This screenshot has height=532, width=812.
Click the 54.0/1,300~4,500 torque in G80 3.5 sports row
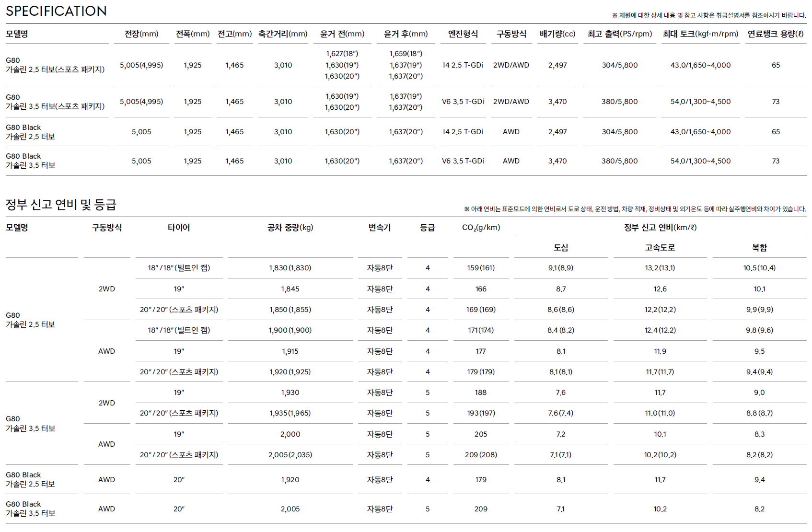(700, 102)
